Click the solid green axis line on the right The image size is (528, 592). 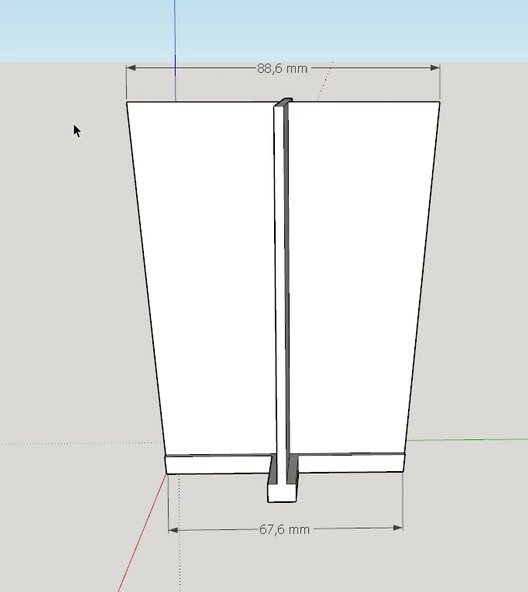pyautogui.click(x=466, y=439)
